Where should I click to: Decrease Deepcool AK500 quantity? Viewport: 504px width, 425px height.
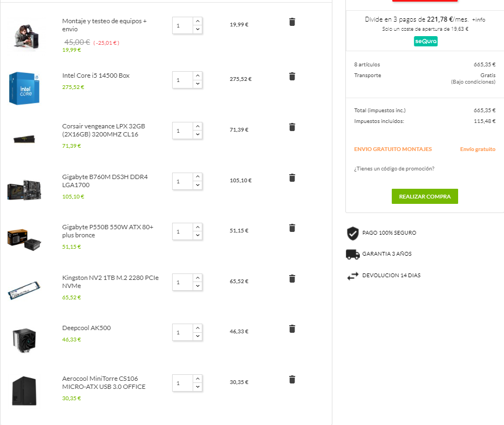click(x=197, y=337)
